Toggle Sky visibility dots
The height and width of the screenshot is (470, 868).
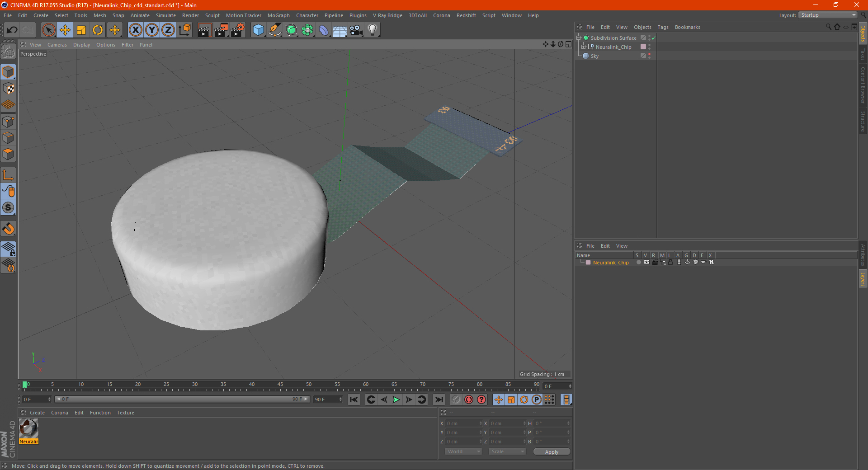650,56
